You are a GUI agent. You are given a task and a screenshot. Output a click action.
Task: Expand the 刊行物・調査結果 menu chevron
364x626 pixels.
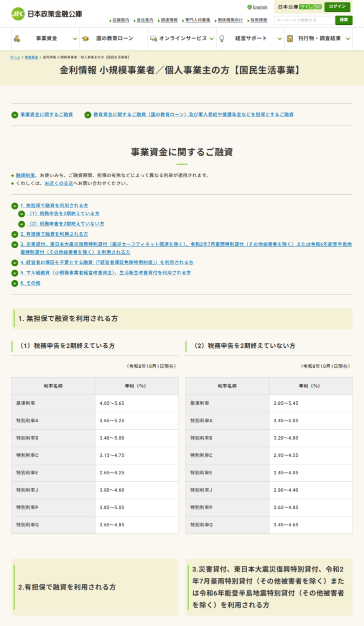click(x=347, y=39)
